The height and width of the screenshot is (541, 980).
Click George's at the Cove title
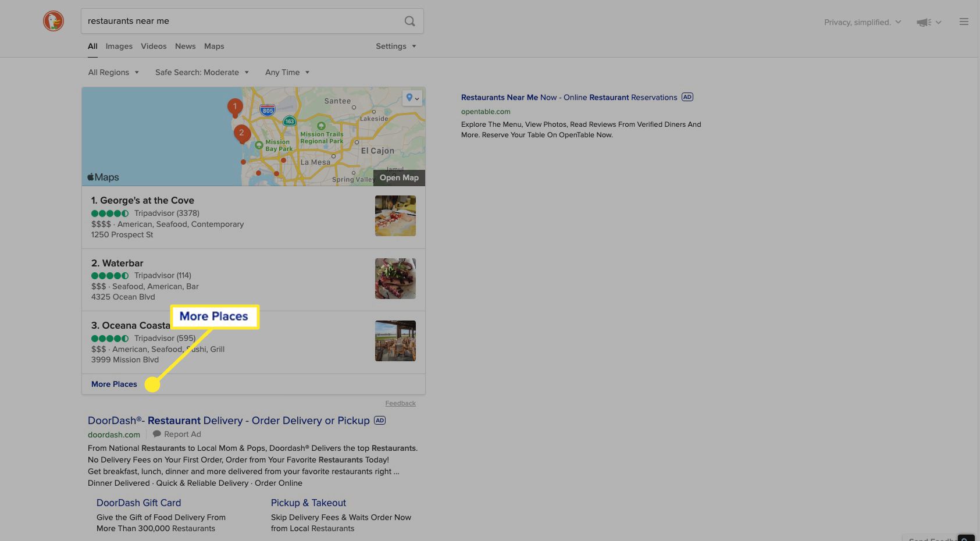pyautogui.click(x=142, y=200)
